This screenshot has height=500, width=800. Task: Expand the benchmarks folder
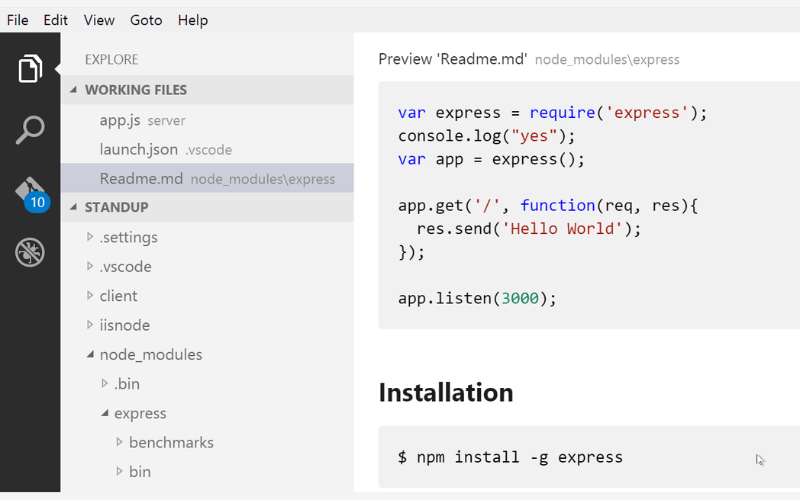click(x=171, y=442)
